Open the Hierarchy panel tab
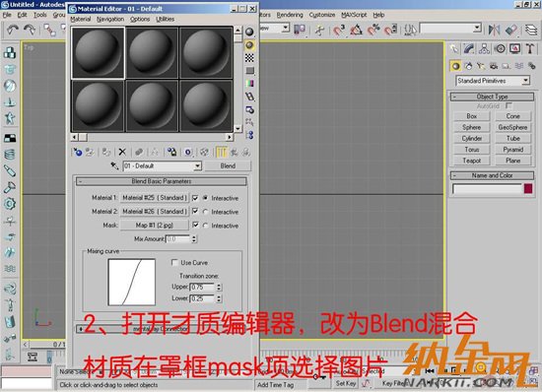This screenshot has height=392, width=542. pyautogui.click(x=484, y=48)
